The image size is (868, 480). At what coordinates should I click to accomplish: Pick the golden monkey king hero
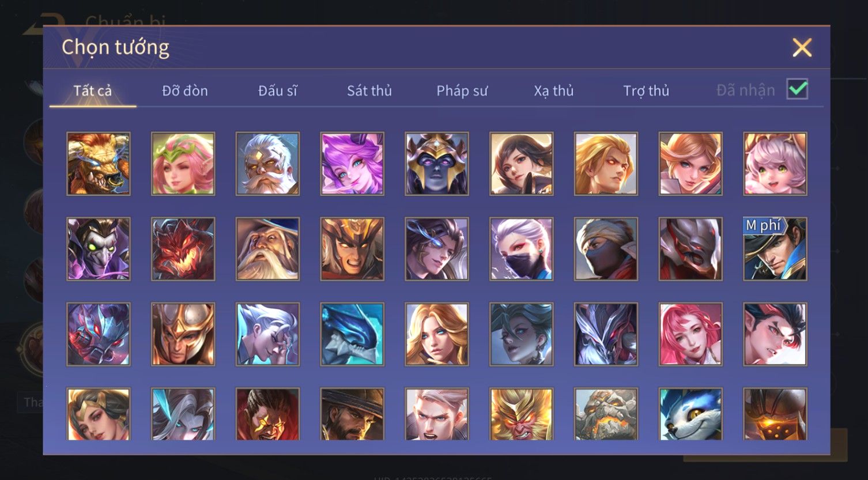(522, 414)
